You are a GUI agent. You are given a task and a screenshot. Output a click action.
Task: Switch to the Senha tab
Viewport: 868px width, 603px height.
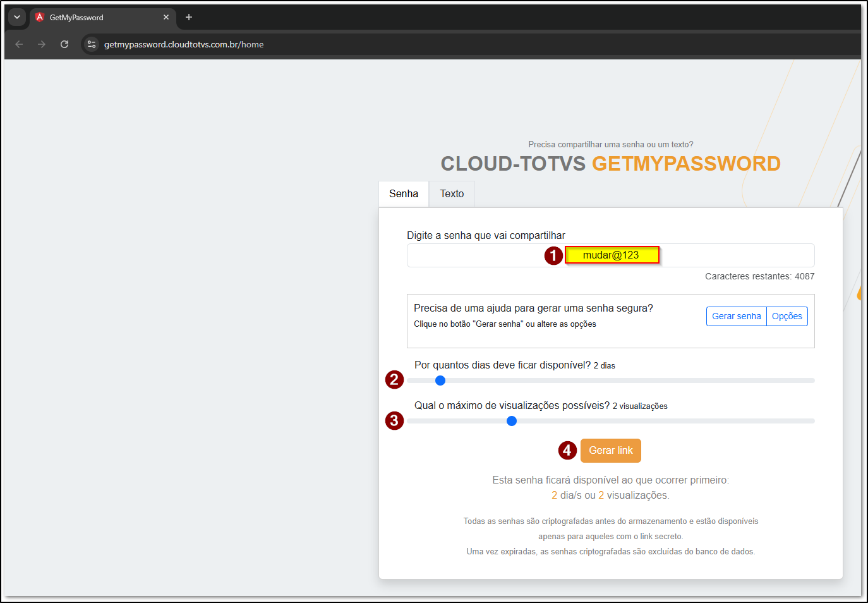coord(404,194)
